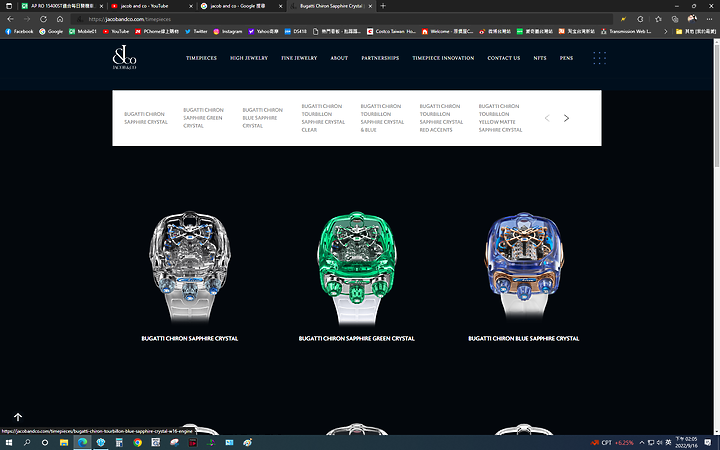This screenshot has height=450, width=720.
Task: Open other bookmarks folder
Action: pyautogui.click(x=696, y=31)
